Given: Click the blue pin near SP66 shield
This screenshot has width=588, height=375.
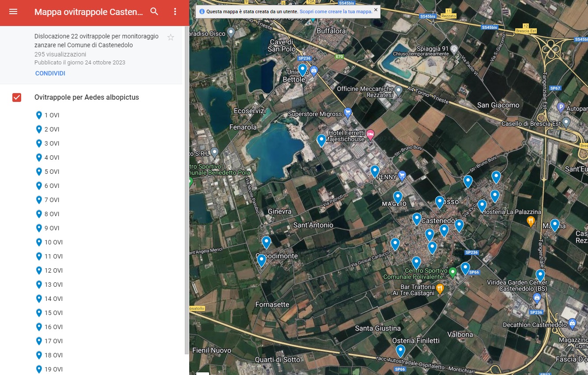Looking at the screenshot, I should (x=465, y=268).
